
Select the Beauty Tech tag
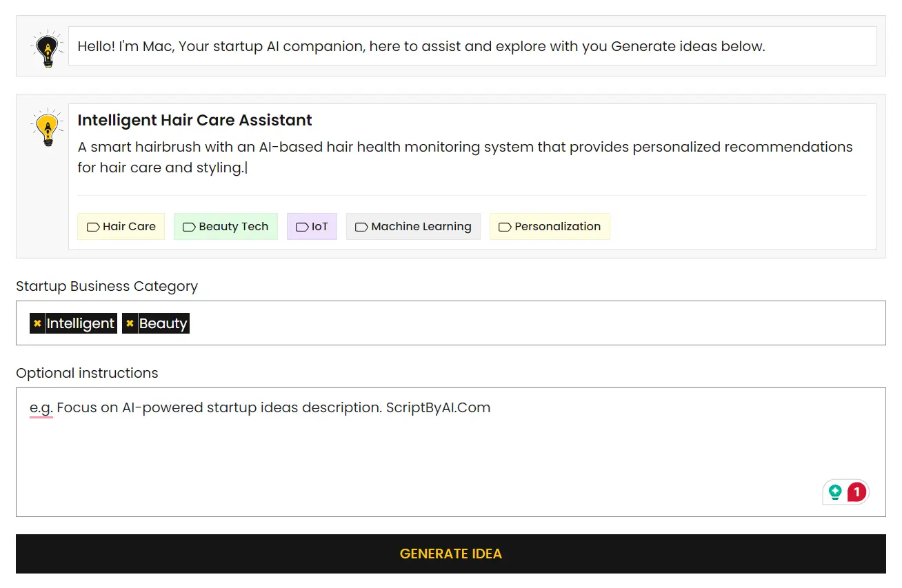tap(226, 227)
